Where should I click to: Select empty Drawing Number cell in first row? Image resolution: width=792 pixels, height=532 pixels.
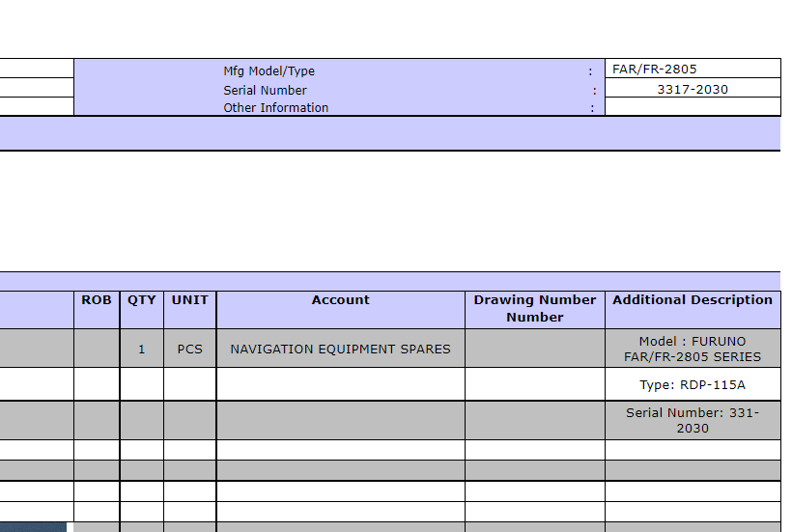534,349
